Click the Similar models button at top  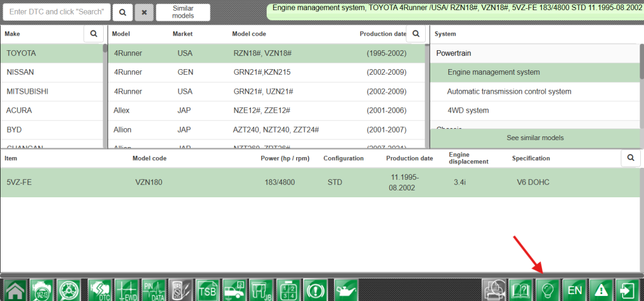183,12
